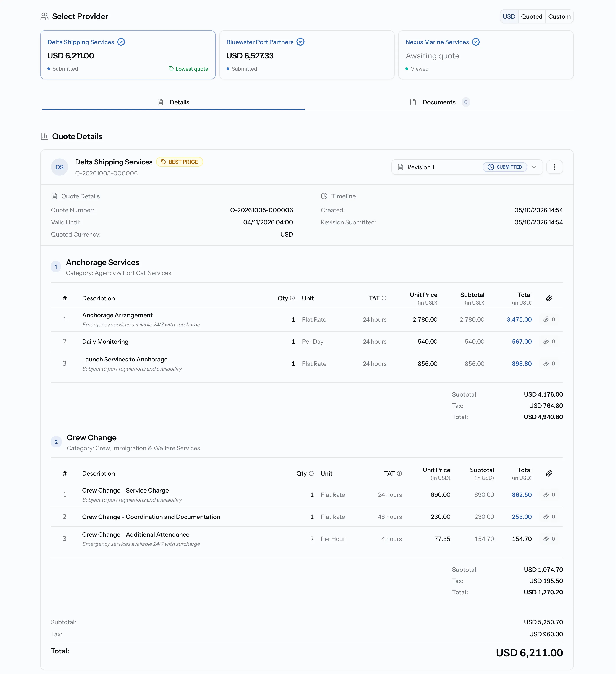
Task: Open attachments for Additional Attendance row
Action: click(x=549, y=539)
